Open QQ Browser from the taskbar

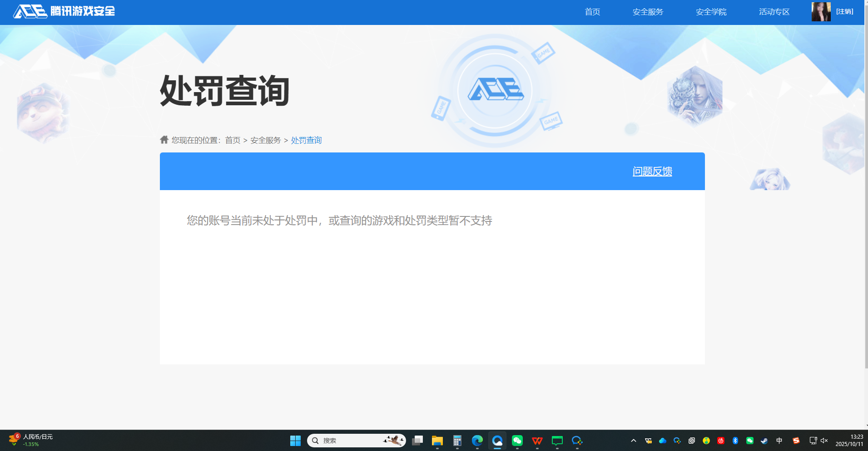497,440
